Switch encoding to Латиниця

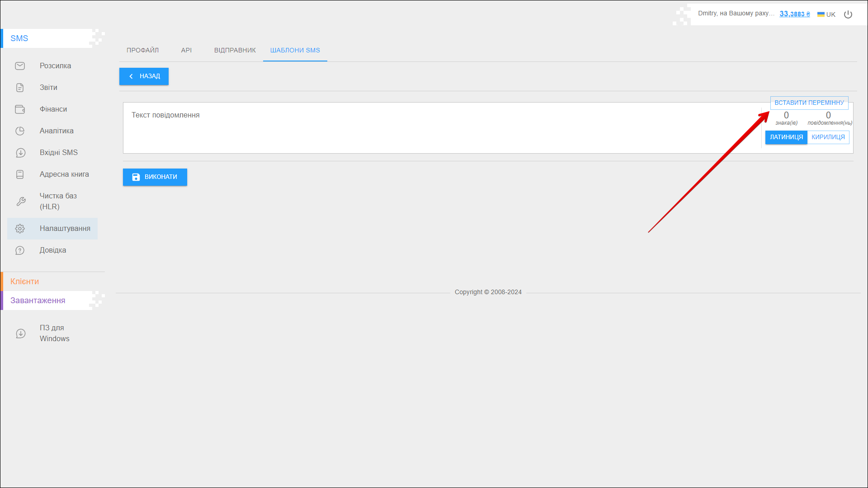pyautogui.click(x=786, y=137)
